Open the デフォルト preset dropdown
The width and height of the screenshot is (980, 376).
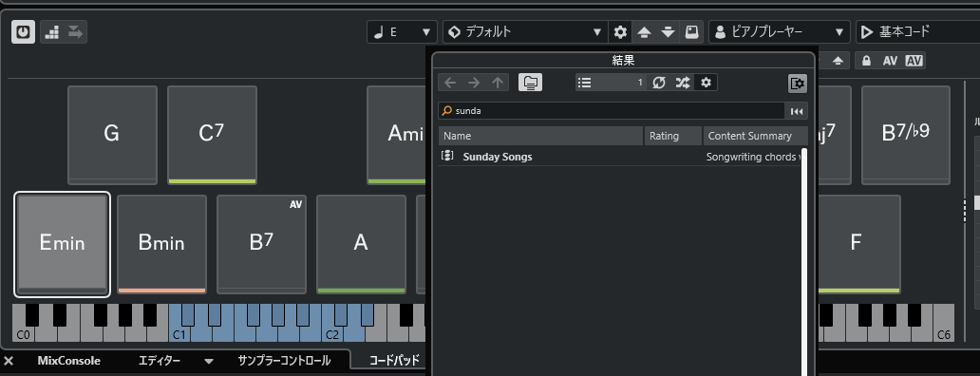525,32
